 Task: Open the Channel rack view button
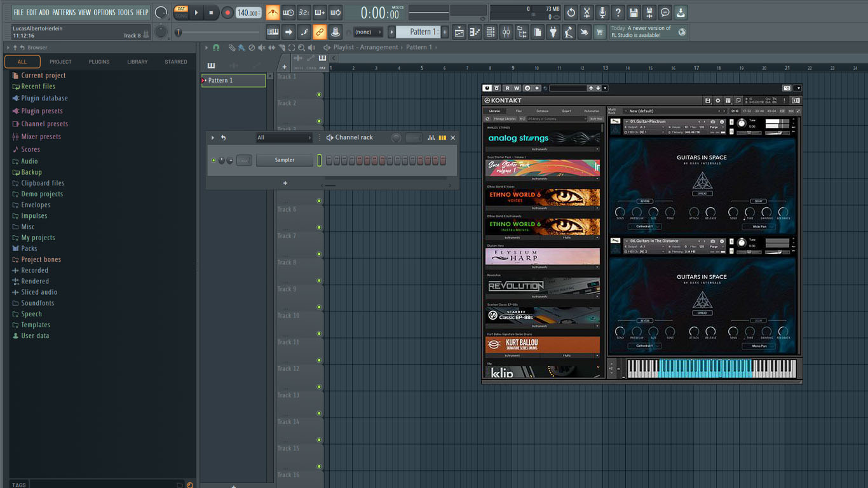[x=491, y=32]
